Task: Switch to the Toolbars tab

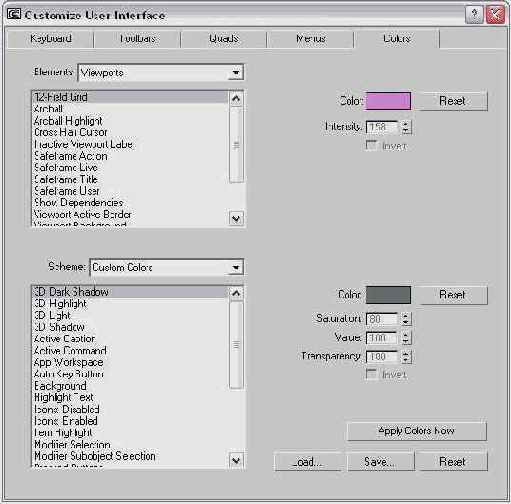Action: [x=138, y=39]
